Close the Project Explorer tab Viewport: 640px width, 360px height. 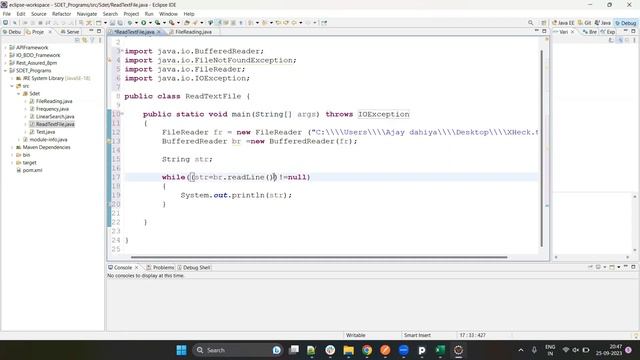pyautogui.click(x=50, y=32)
